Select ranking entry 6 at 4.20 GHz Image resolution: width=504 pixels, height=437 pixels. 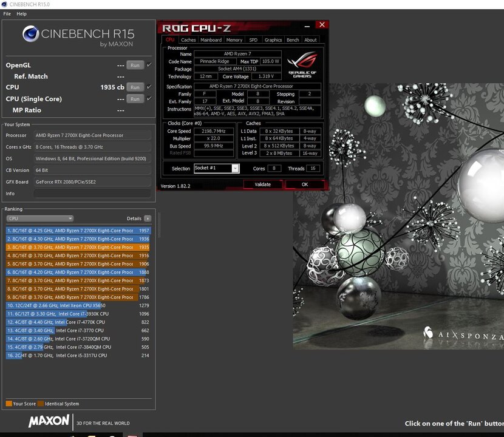pyautogui.click(x=78, y=272)
